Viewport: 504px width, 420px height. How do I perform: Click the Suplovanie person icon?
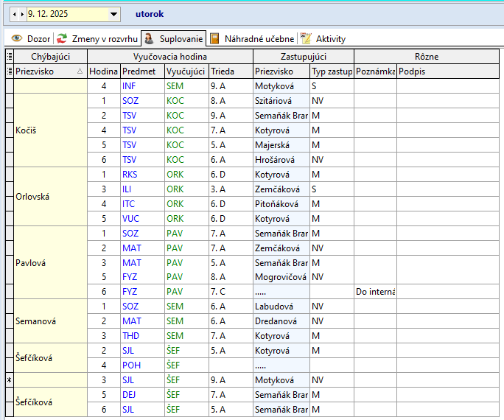click(149, 38)
